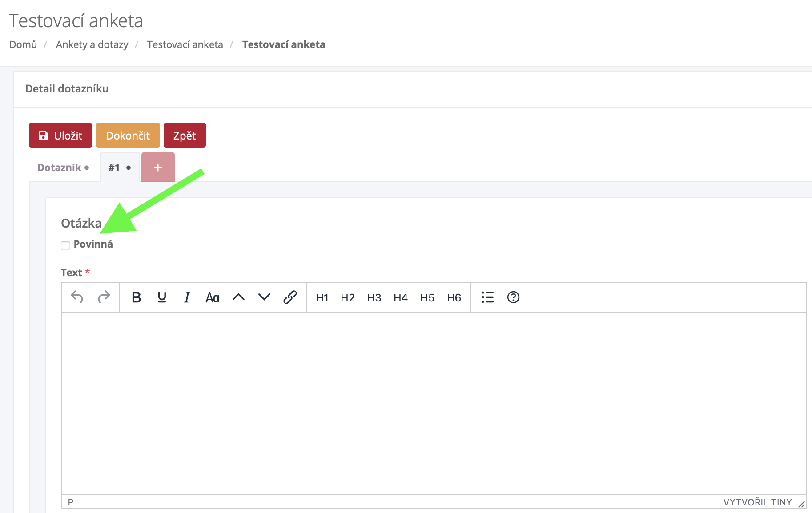Toggle italic formatting
Viewport: 812px width, 513px height.
click(x=187, y=297)
